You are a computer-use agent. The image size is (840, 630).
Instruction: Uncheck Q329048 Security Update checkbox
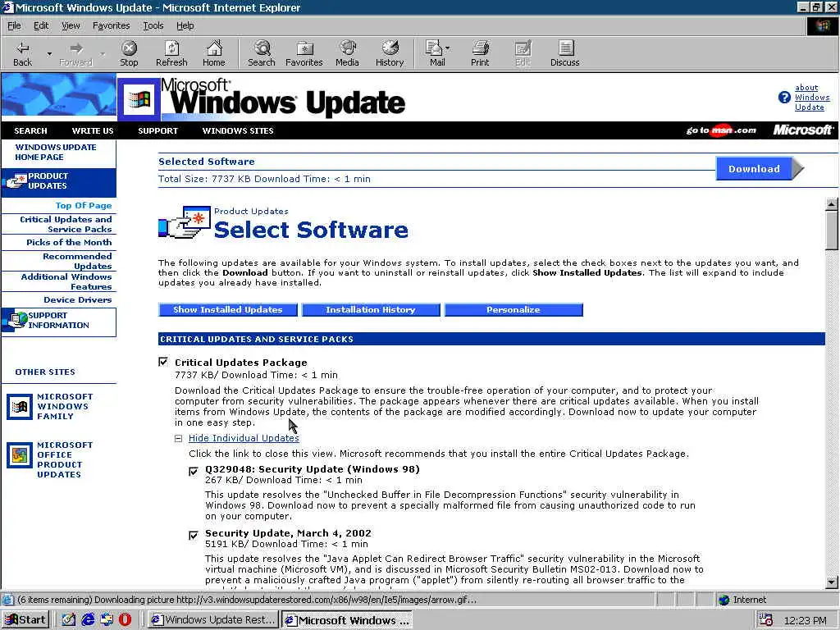click(194, 471)
